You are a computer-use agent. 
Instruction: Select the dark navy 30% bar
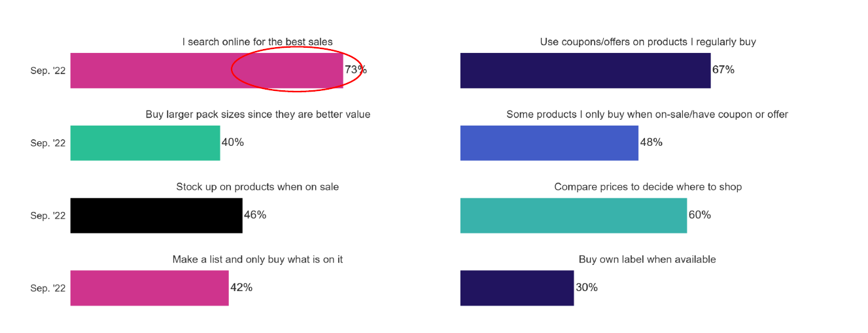pyautogui.click(x=517, y=288)
